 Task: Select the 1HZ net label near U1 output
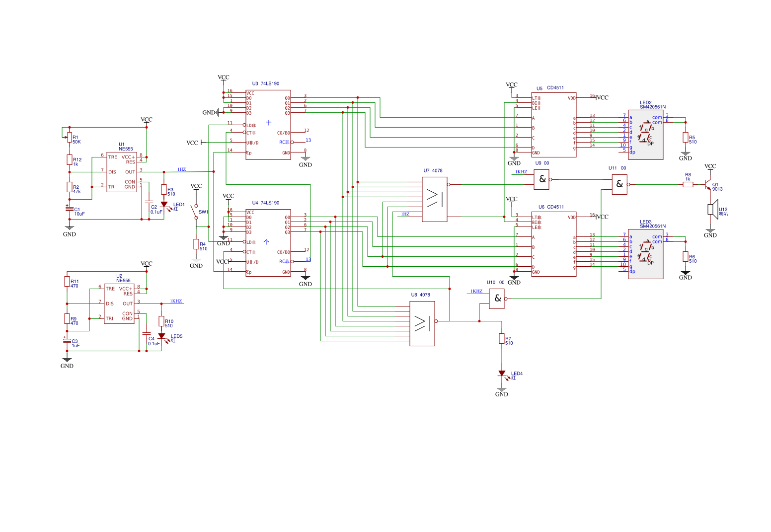click(181, 170)
